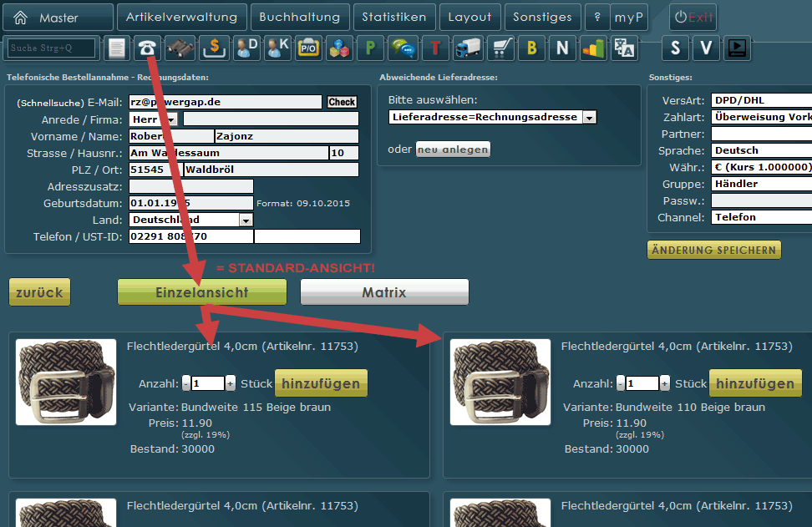Click the Name field Zajonz
This screenshot has width=812, height=527.
coord(287,136)
